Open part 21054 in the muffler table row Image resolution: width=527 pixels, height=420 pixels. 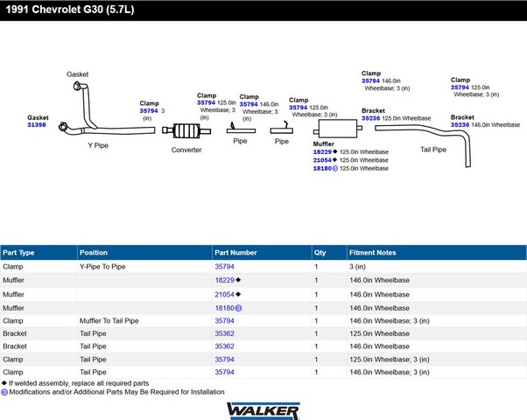tap(224, 295)
